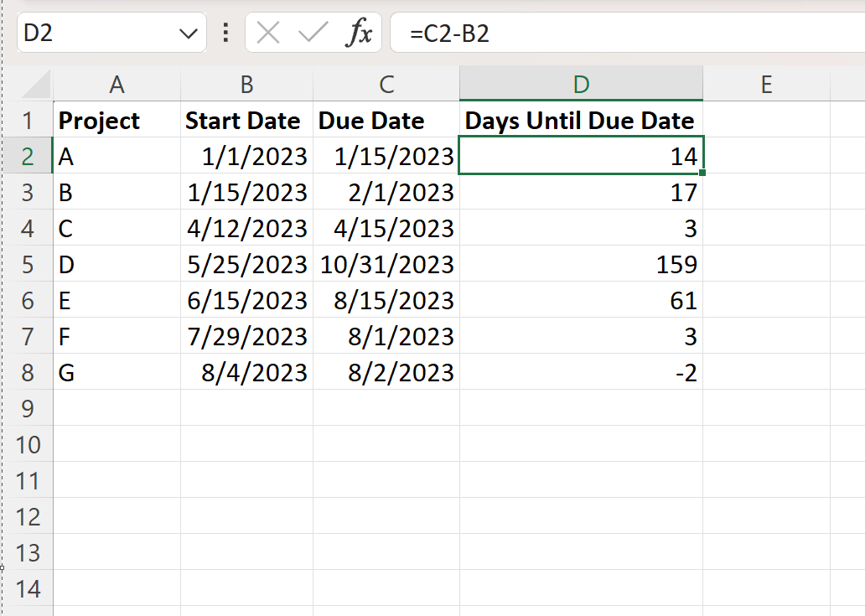Image resolution: width=865 pixels, height=616 pixels.
Task: Click the cell showing -2
Action: (x=580, y=372)
